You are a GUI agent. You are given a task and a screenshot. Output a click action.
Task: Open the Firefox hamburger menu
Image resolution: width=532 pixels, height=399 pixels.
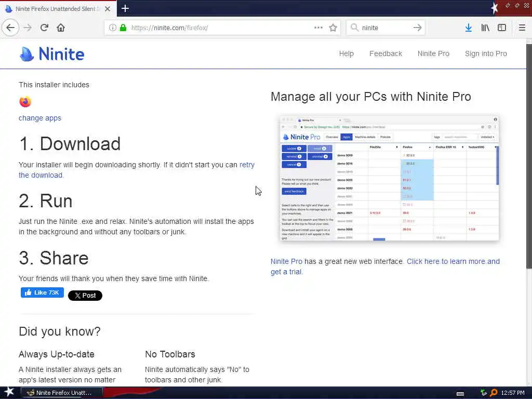[x=522, y=28]
